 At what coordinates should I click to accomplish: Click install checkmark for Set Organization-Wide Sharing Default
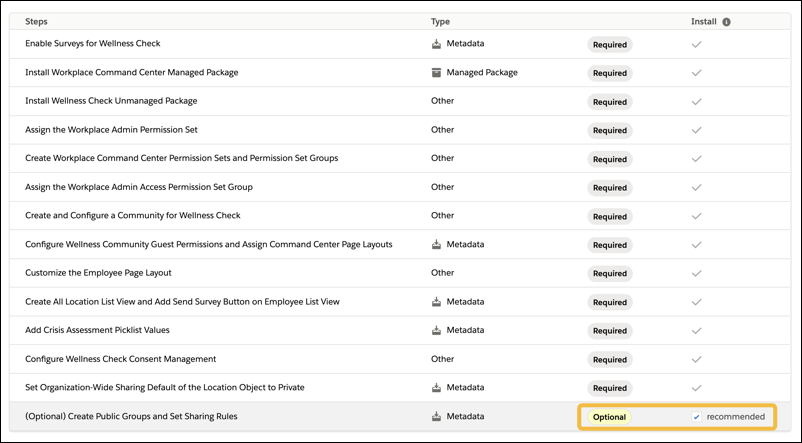696,388
